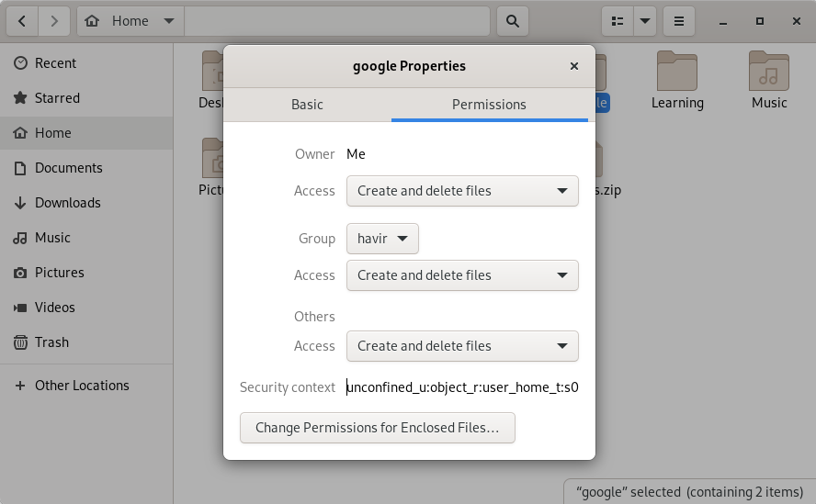Open Recent in the sidebar
Screen dimensions: 816x504
coord(86,63)
